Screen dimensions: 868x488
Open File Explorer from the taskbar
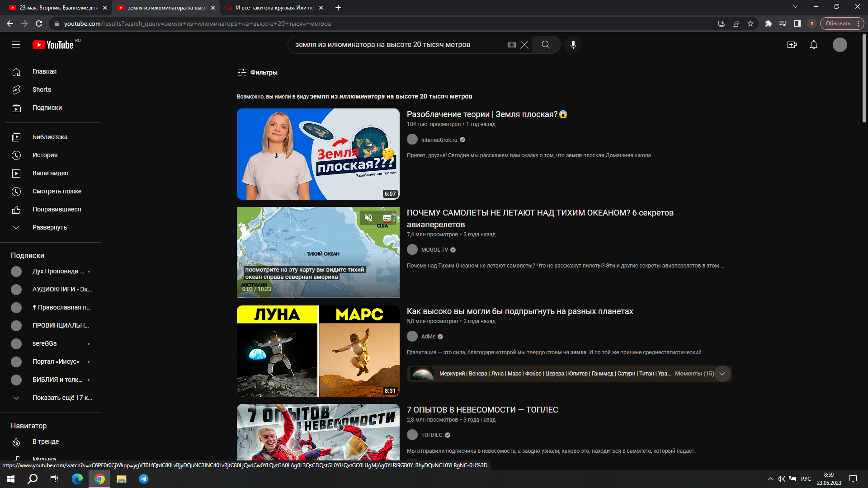point(122,479)
